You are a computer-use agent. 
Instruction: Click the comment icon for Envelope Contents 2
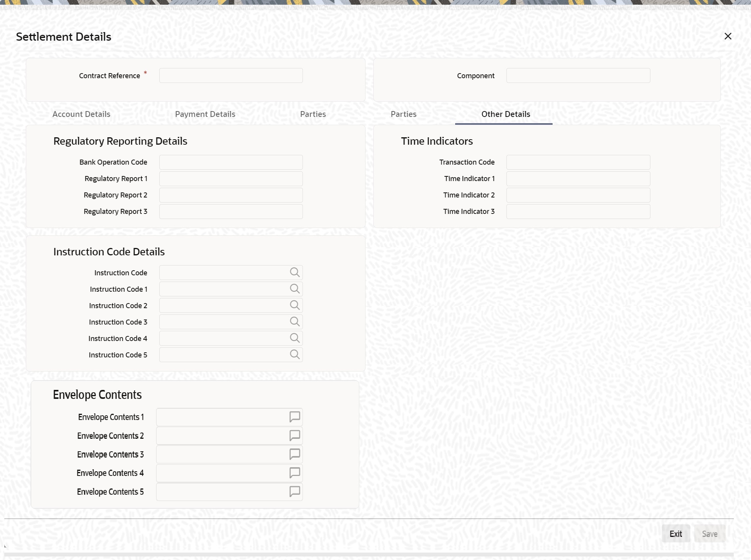(x=295, y=436)
